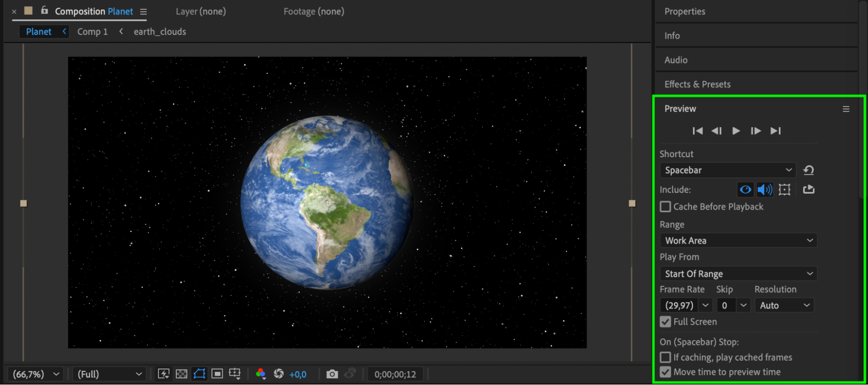
Task: Toggle the transparency grid icon
Action: (182, 374)
